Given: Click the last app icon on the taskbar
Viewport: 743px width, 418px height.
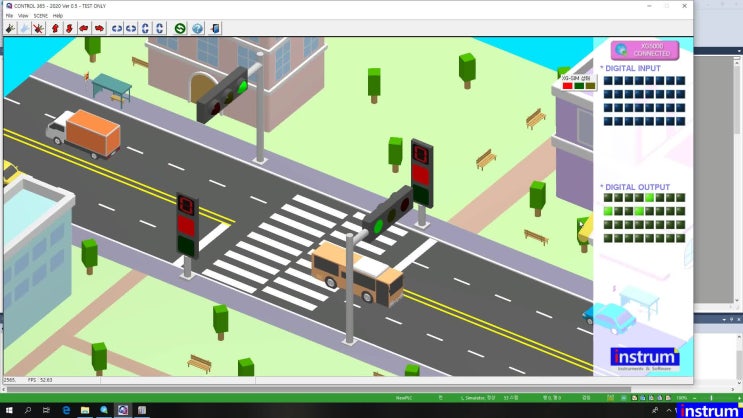Looking at the screenshot, I should pos(142,410).
